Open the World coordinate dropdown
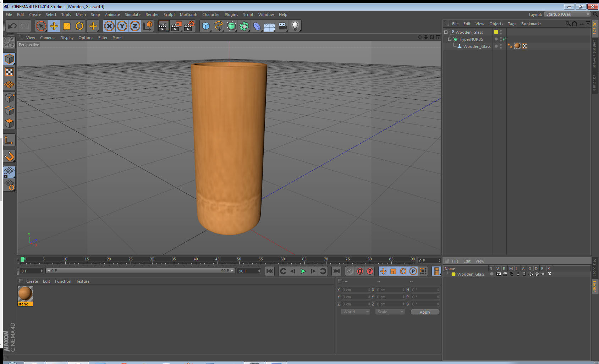 (x=356, y=312)
